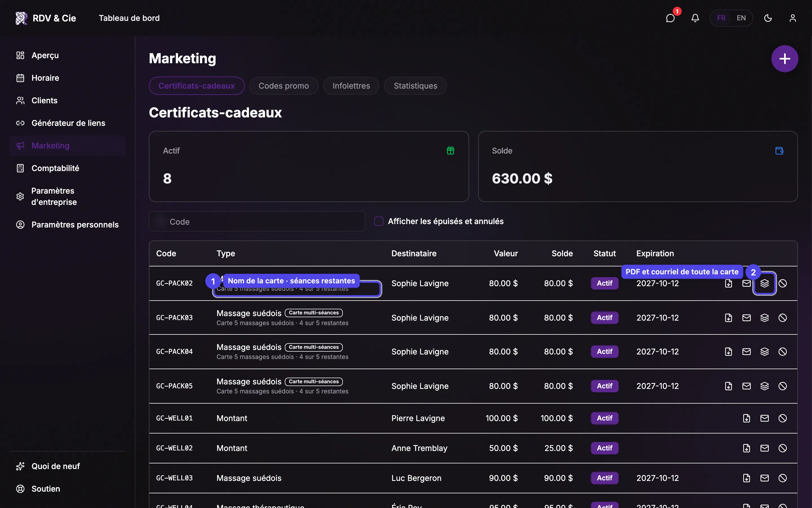Screen dimensions: 812x508
Task: Click the stacked-layers card icon for GC-PACK02
Action: click(764, 283)
